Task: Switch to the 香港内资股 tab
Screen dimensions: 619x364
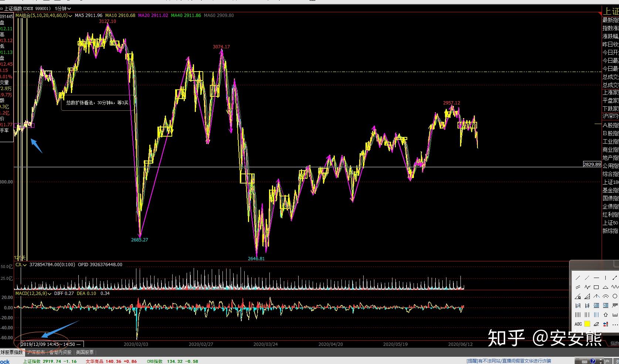Action: pos(60,353)
